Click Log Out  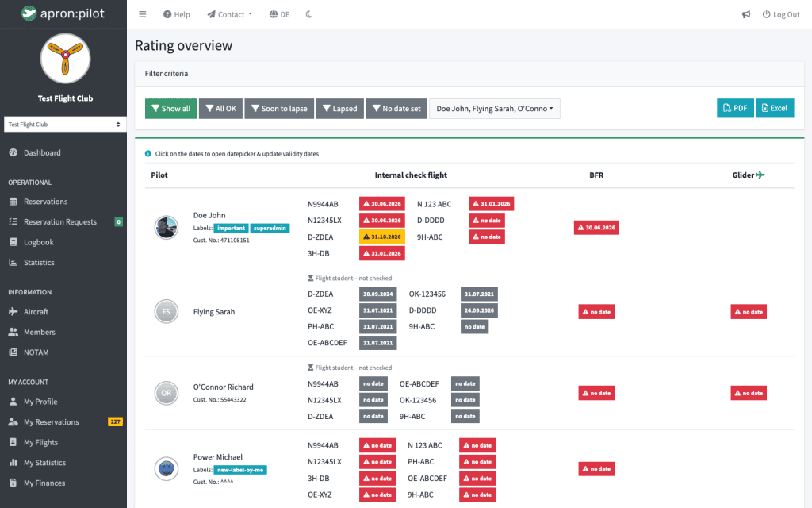pyautogui.click(x=781, y=14)
